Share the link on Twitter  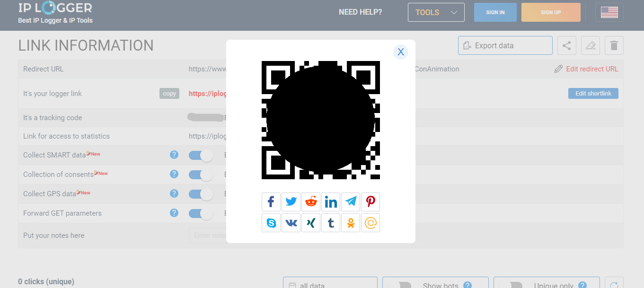click(291, 202)
